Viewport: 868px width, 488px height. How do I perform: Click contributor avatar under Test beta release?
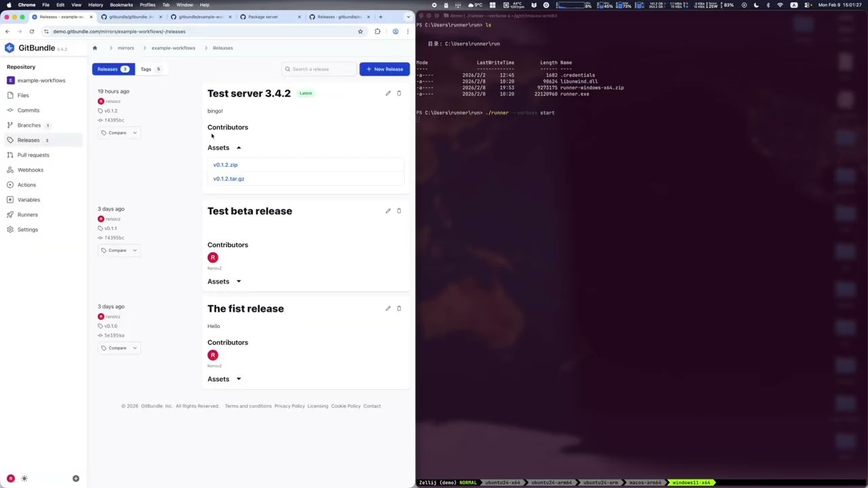[213, 258]
